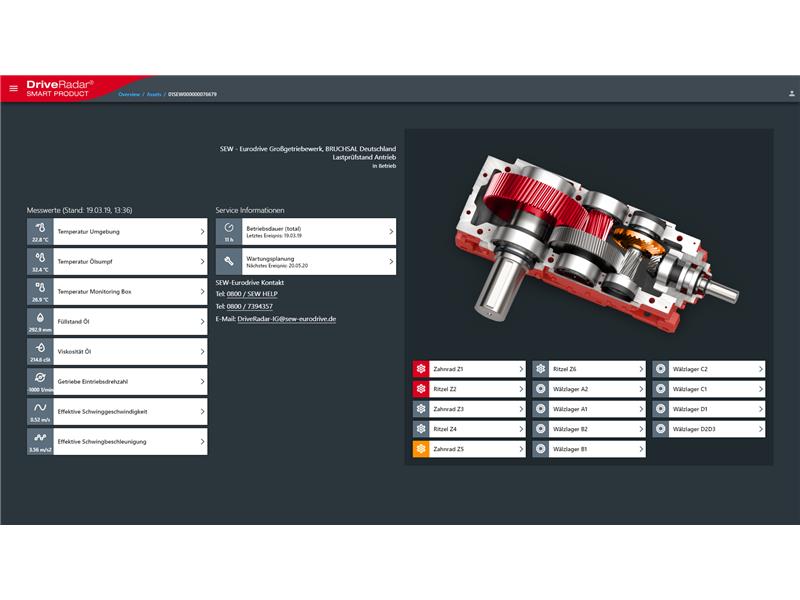Expand Wälzlager C2 with its chevron
Image resolution: width=800 pixels, height=600 pixels.
[x=760, y=369]
